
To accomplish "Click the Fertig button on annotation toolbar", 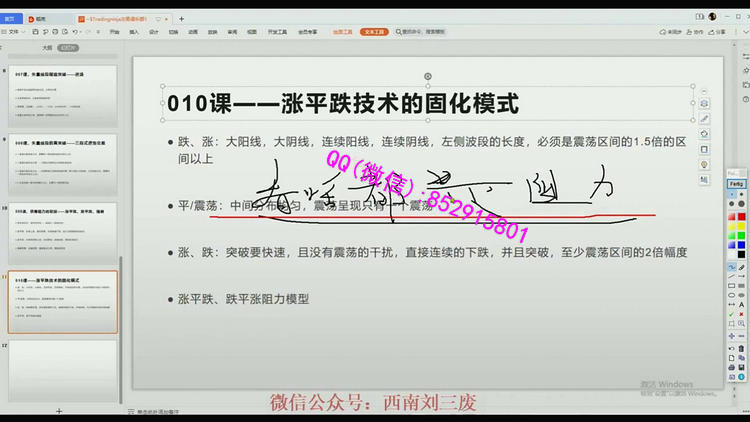I will pos(736,184).
